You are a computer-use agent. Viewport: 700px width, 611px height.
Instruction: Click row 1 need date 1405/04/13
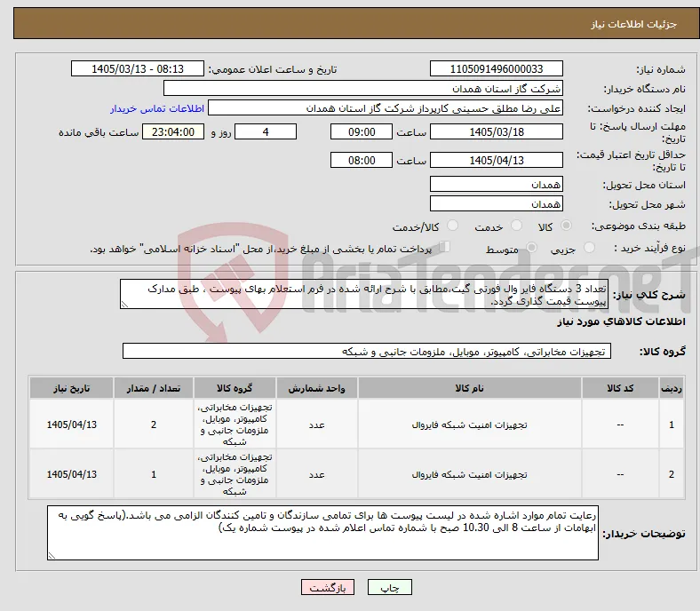pyautogui.click(x=71, y=425)
